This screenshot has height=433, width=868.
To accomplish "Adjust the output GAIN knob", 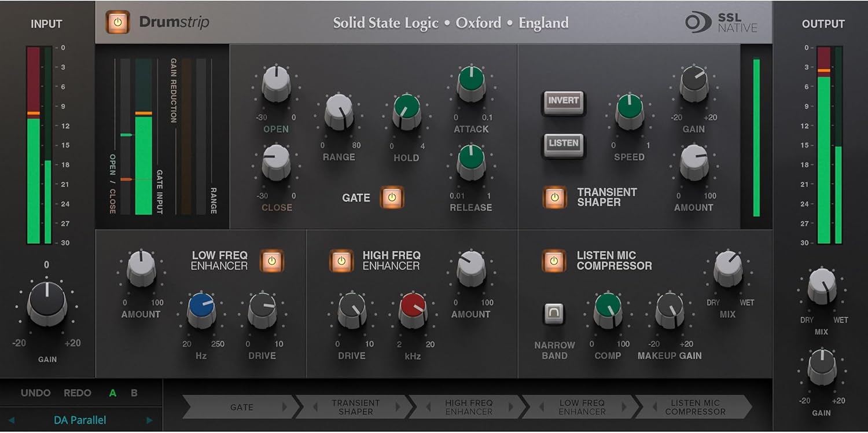I will coord(821,366).
